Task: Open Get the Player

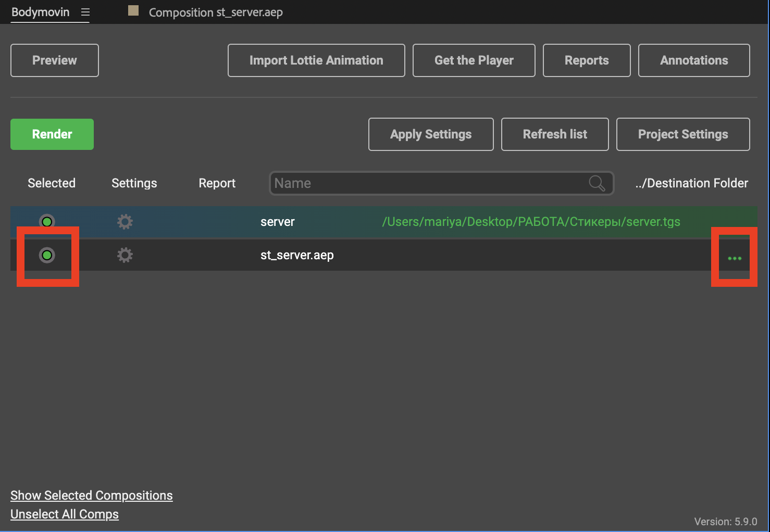Action: (x=474, y=60)
